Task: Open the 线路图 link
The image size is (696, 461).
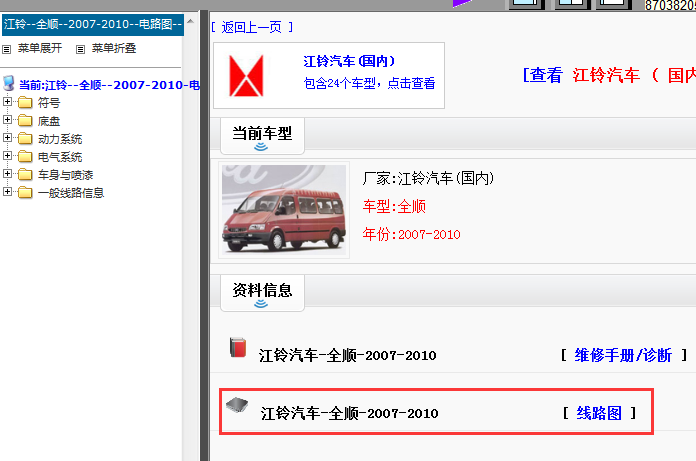Action: (599, 413)
